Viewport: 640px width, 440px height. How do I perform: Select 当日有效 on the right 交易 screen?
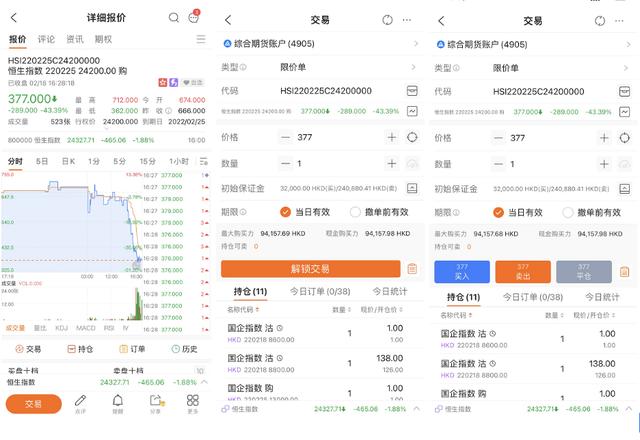(x=518, y=212)
